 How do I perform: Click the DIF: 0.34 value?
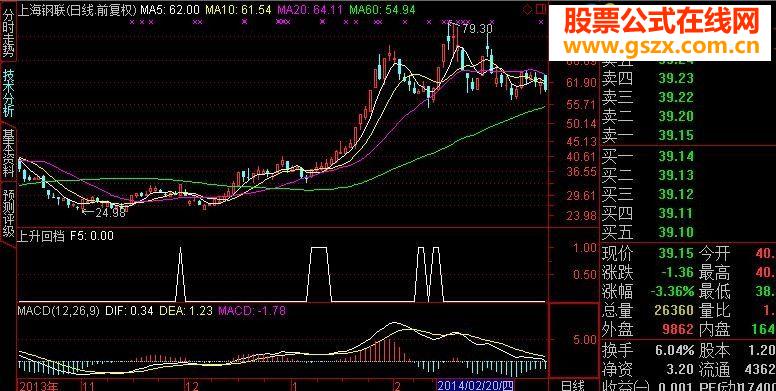[130, 311]
